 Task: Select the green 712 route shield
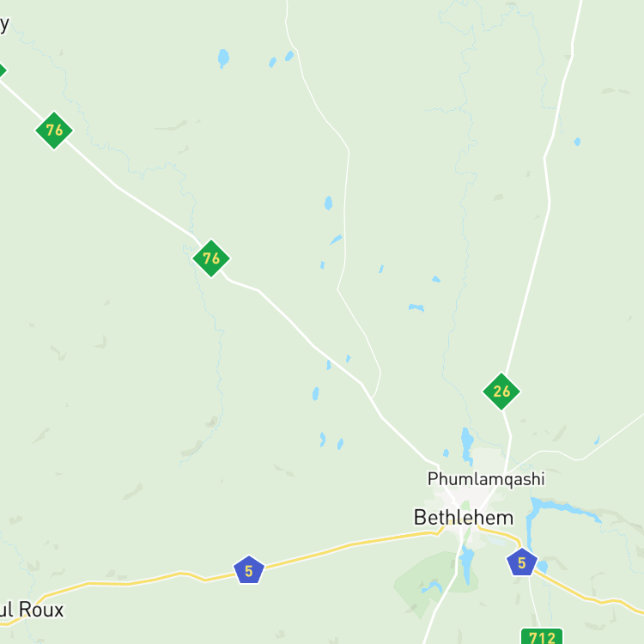point(542,636)
